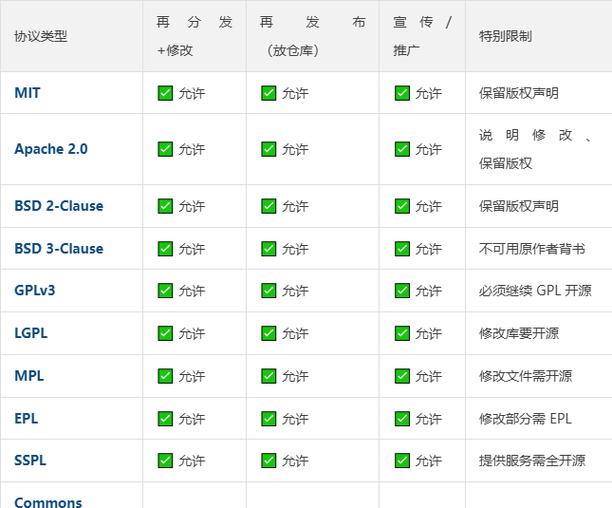The height and width of the screenshot is (508, 612).
Task: Click 允许 text in Apache 2.0 宣传/推广 cell
Action: point(428,149)
